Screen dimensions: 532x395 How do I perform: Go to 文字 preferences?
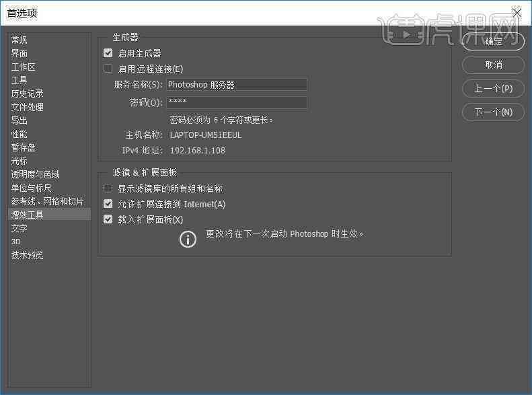coord(19,228)
